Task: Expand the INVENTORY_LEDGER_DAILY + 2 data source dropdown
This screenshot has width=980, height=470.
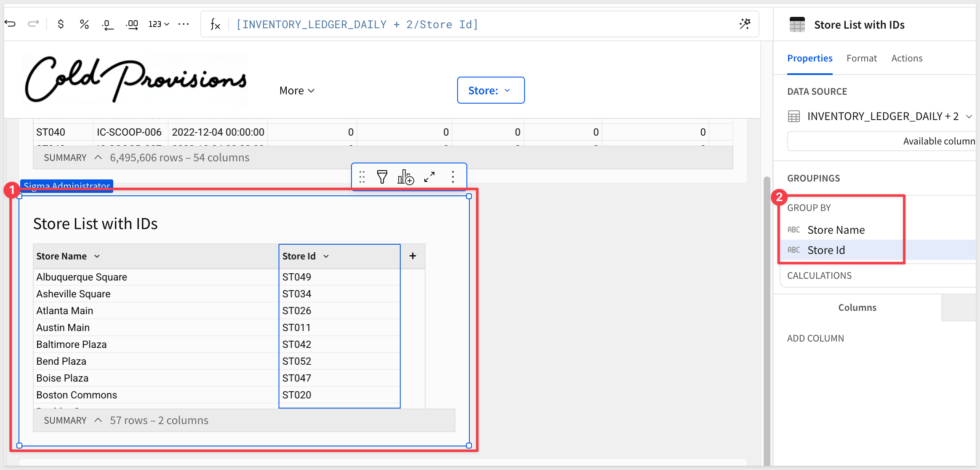Action: [x=969, y=117]
